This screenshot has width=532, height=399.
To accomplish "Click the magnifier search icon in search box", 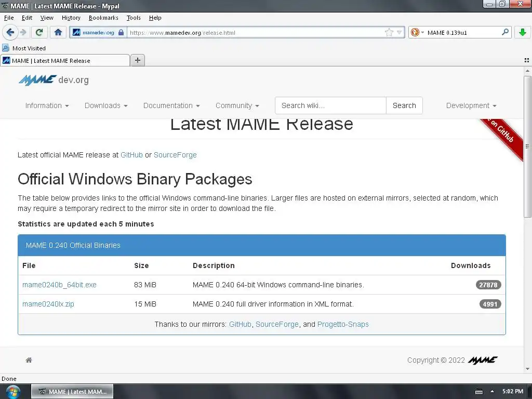I will 505,32.
